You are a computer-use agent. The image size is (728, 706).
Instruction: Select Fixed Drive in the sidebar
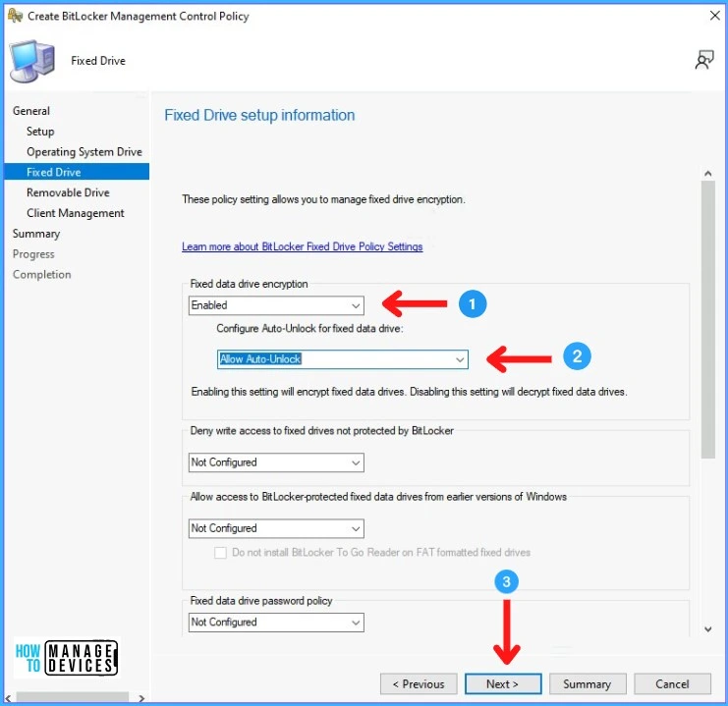coord(77,172)
